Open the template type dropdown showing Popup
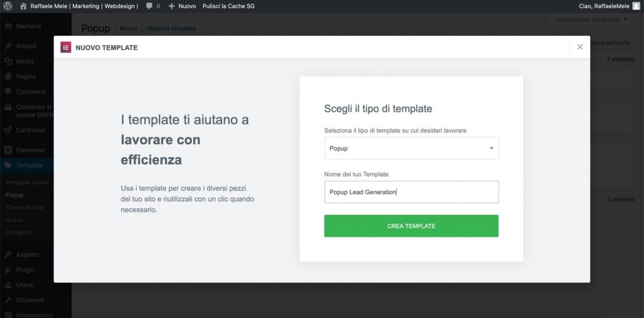This screenshot has width=644, height=318. [411, 148]
